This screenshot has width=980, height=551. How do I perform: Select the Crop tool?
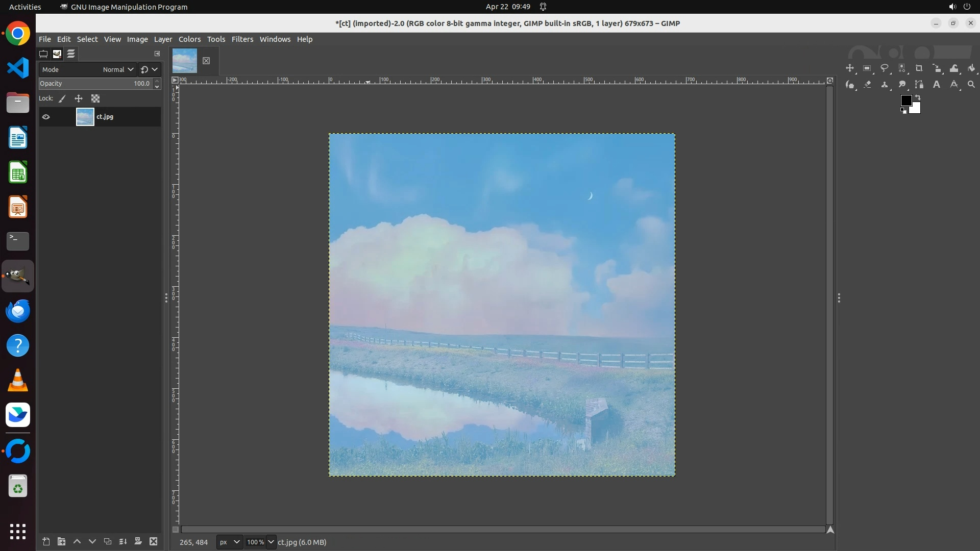click(919, 68)
